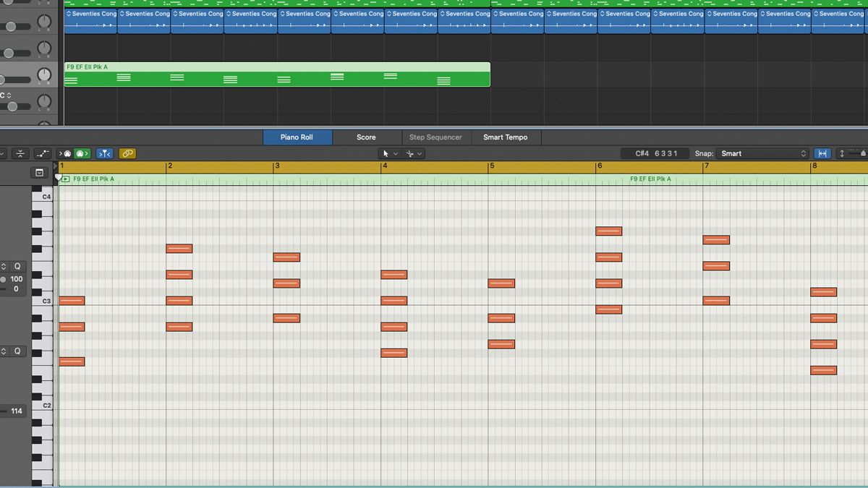Image resolution: width=868 pixels, height=488 pixels.
Task: Click the yellow Link chain icon
Action: point(127,153)
